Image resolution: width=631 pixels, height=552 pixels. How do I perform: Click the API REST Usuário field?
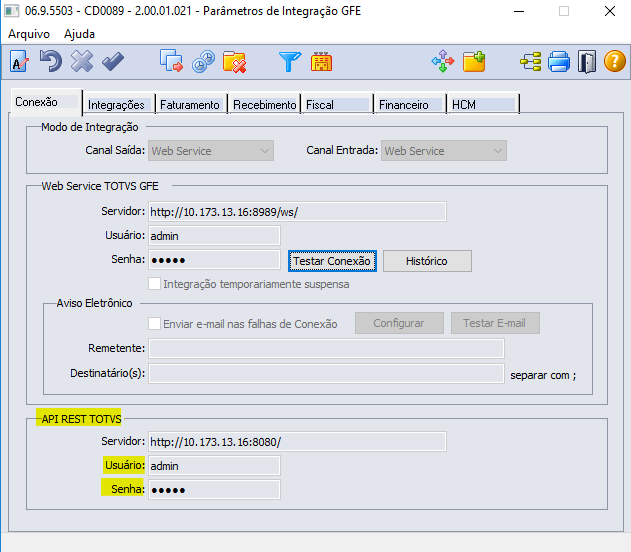(214, 465)
